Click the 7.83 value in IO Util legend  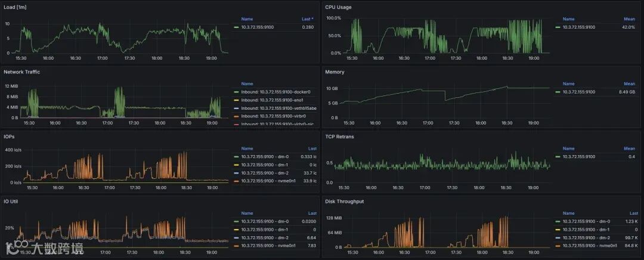tap(312, 246)
